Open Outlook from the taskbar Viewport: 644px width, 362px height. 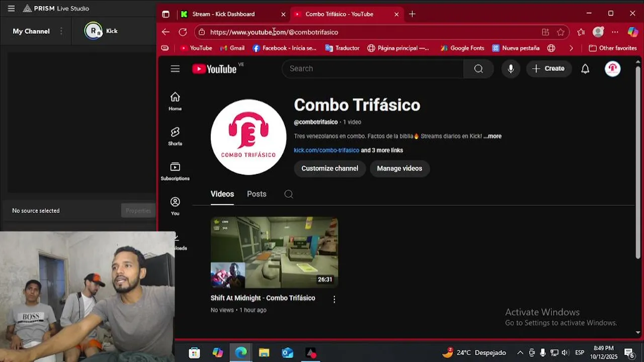(287, 353)
